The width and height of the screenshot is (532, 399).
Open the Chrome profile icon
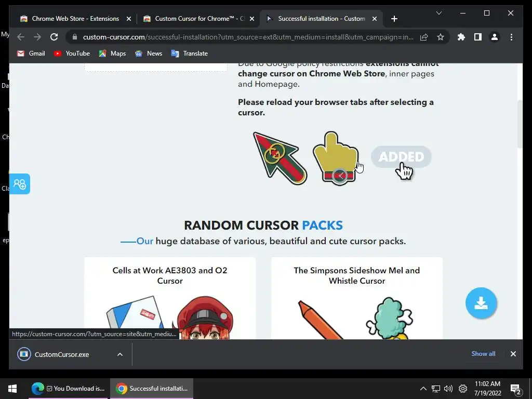click(x=495, y=37)
